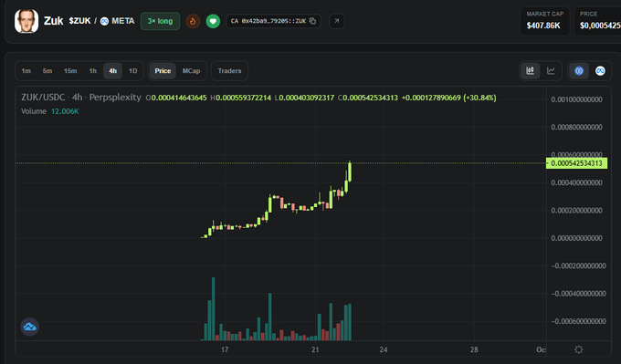Click the $ZUK ticker label
Viewport: 621px width, 364px height.
coord(79,21)
